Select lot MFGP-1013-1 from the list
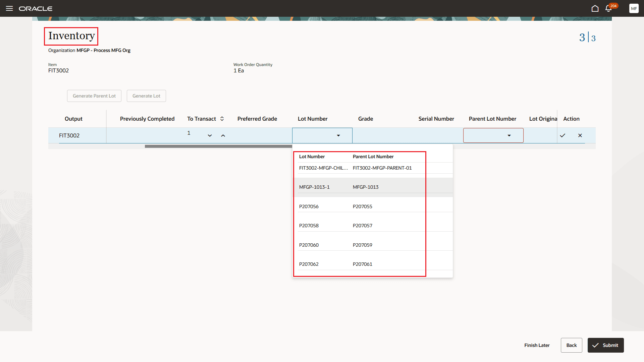Viewport: 644px width, 362px height. 314,187
